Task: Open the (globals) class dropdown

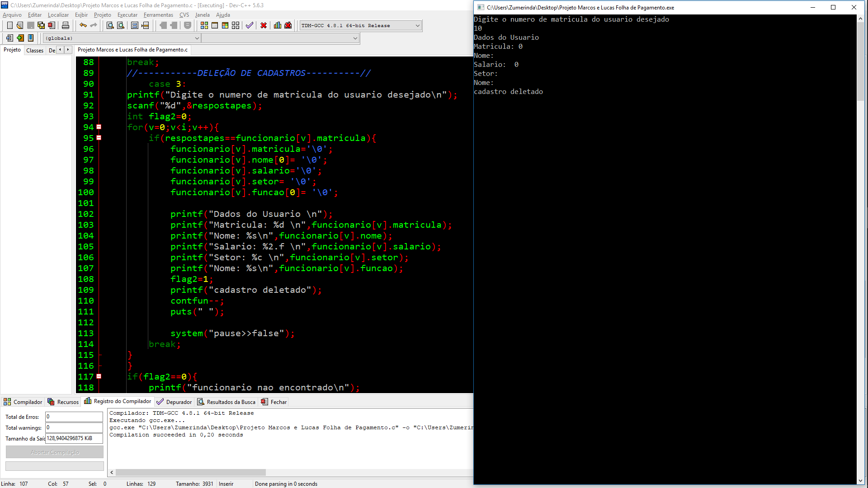Action: [x=122, y=38]
